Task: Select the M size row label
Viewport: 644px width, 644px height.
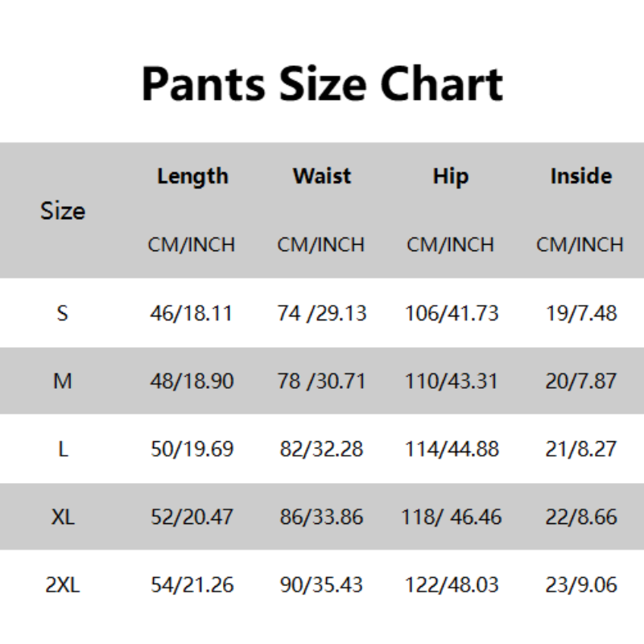Action: [63, 381]
